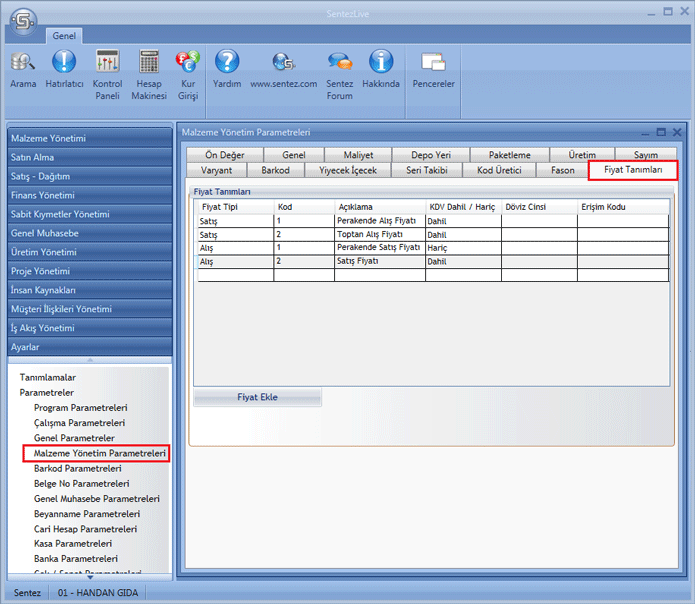This screenshot has height=604, width=695.
Task: Open the Fason tab
Action: click(x=562, y=170)
